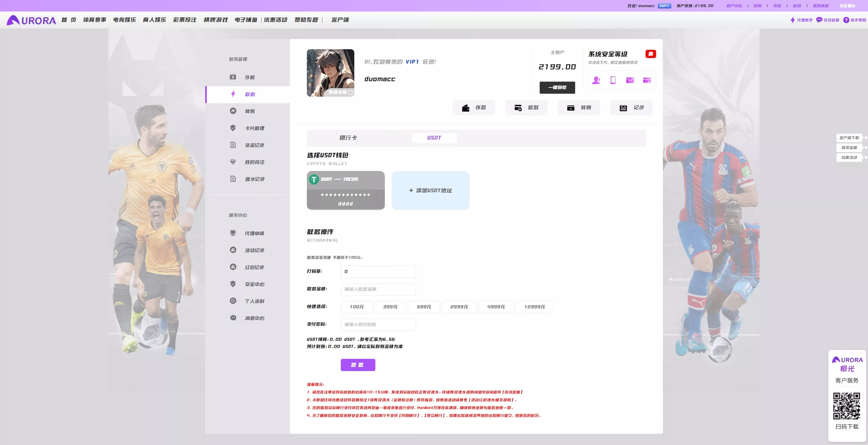Open 消息中心 in the sidebar
Screen dimensions: 868x445
tap(248, 318)
